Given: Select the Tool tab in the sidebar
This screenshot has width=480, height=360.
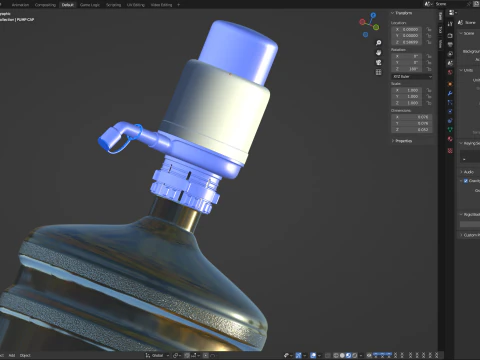Looking at the screenshot, I should click(x=440, y=30).
